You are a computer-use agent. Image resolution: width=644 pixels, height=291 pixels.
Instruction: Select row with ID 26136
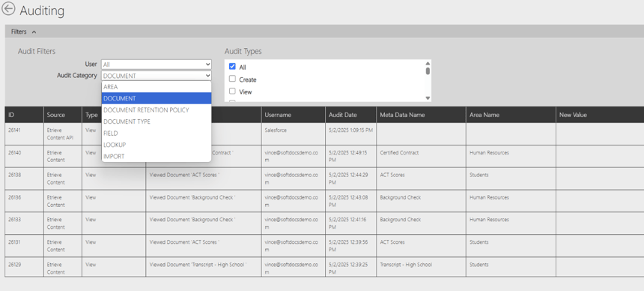pos(324,201)
